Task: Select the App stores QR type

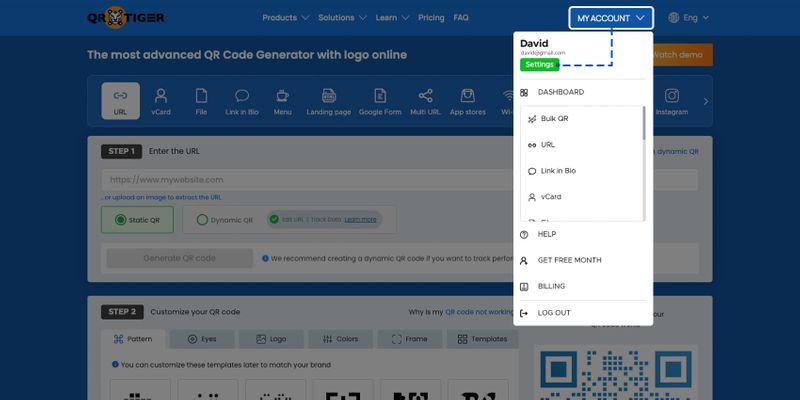Action: (468, 101)
